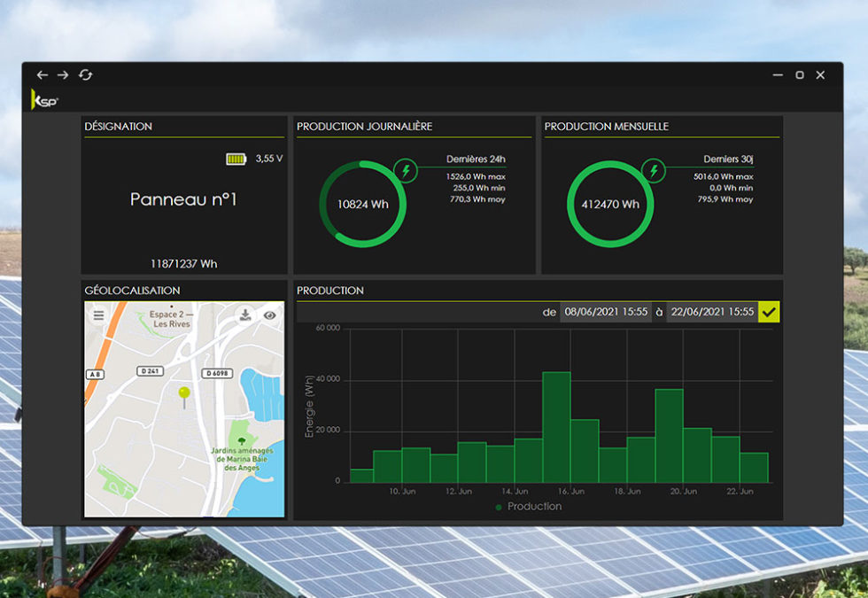
Task: Click the 0,0 Wh min value
Action: 732,188
